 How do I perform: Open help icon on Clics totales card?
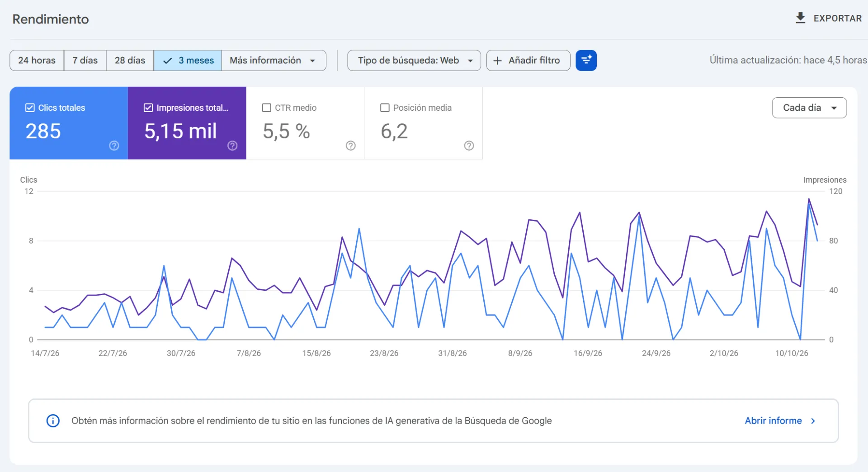[x=114, y=146]
